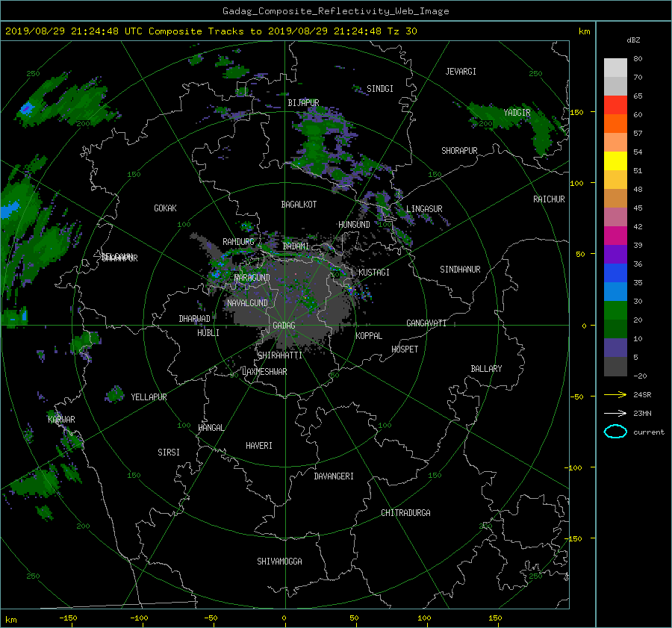The image size is (672, 628).
Task: Click the KARWAR city label
Action: pos(61,420)
